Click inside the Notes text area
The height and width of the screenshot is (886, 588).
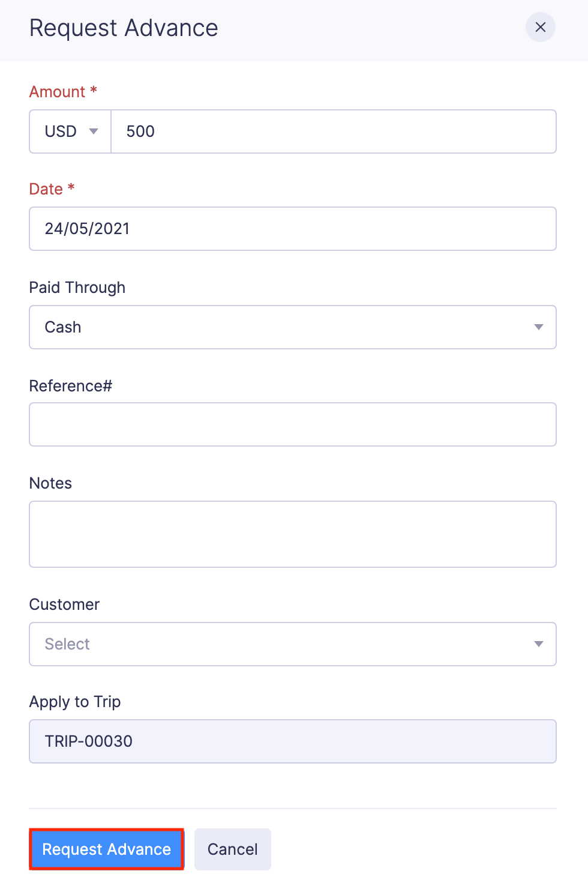pos(292,534)
